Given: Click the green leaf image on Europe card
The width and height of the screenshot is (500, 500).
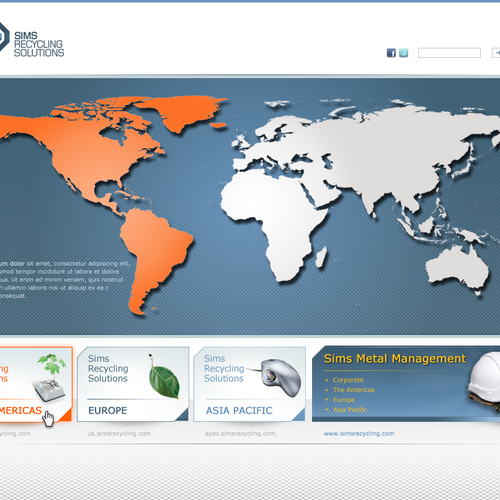Looking at the screenshot, I should click(x=164, y=377).
